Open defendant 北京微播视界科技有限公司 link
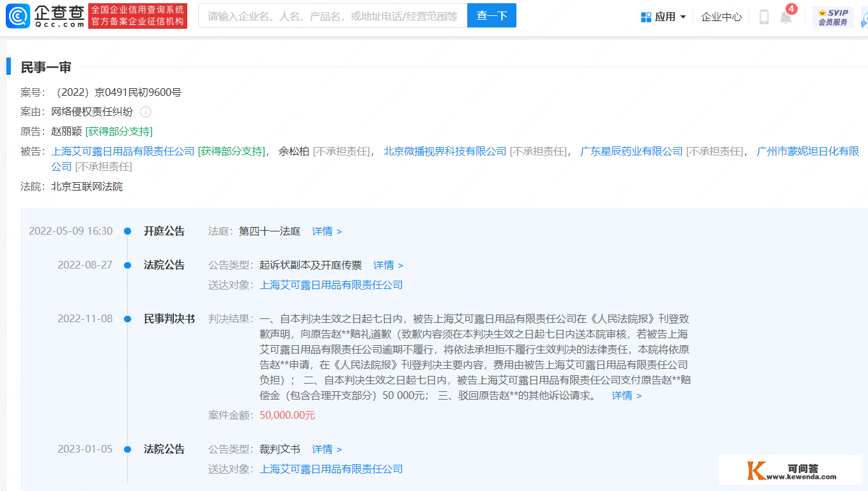 445,152
